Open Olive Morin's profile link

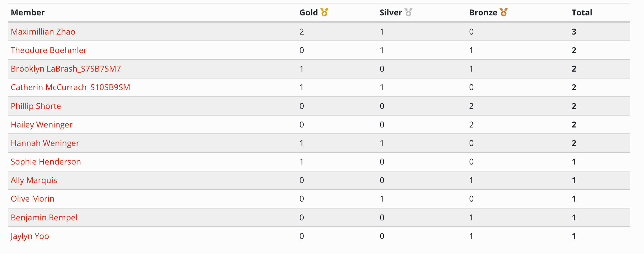[x=33, y=199]
